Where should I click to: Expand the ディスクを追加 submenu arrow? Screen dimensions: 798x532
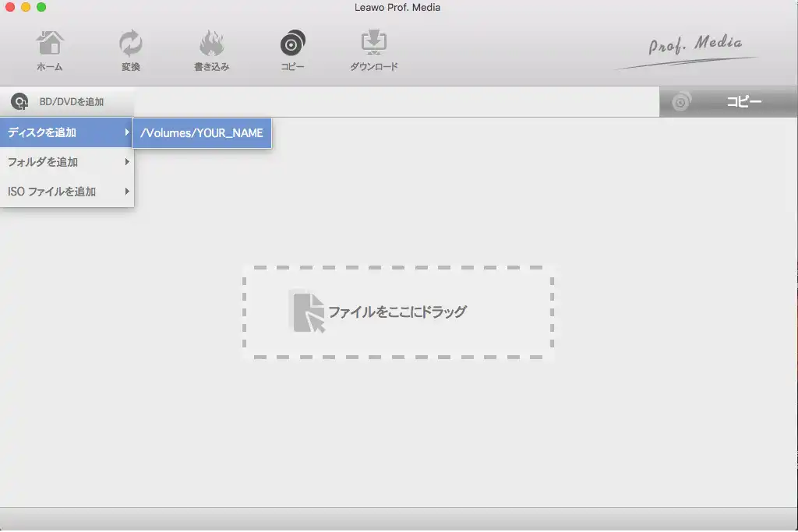coord(128,132)
